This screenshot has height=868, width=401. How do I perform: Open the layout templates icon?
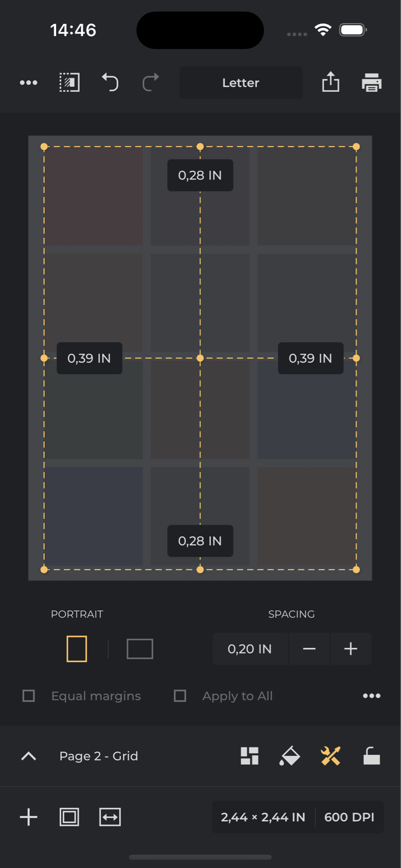click(x=249, y=756)
